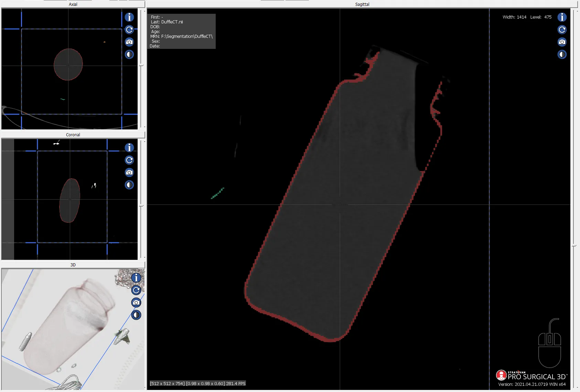Open info icon in Sagittal view
This screenshot has height=392, width=580.
point(562,17)
